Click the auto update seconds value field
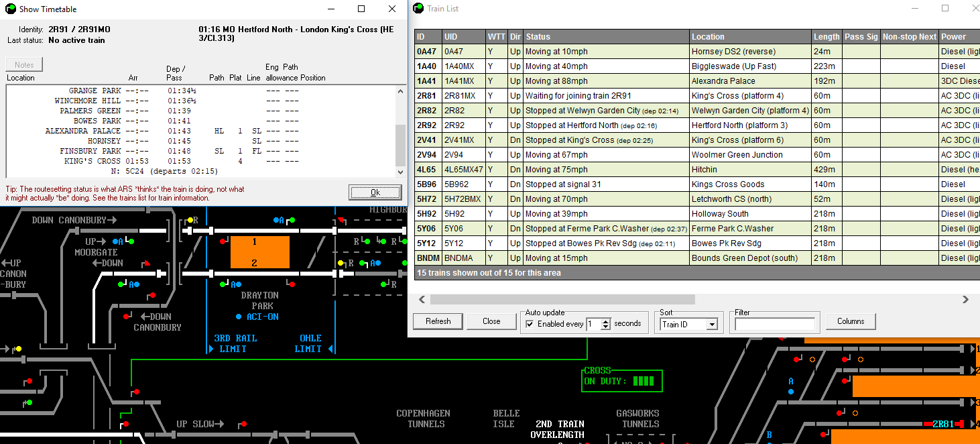Screen dimensions: 980x444 [x=594, y=324]
